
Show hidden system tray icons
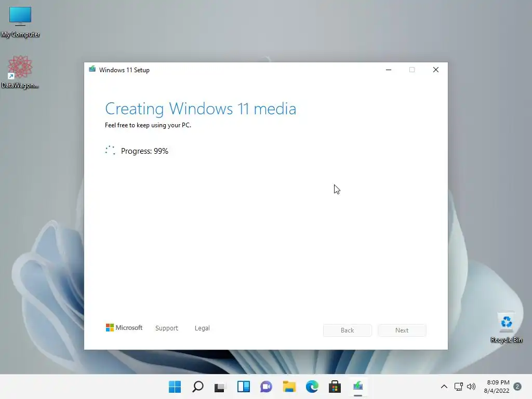[x=444, y=387]
